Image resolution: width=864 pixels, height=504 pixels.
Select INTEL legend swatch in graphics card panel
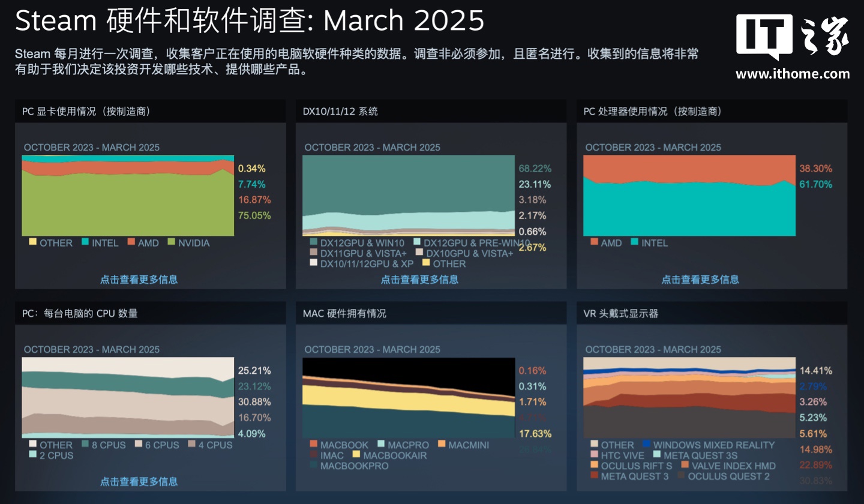[85, 242]
